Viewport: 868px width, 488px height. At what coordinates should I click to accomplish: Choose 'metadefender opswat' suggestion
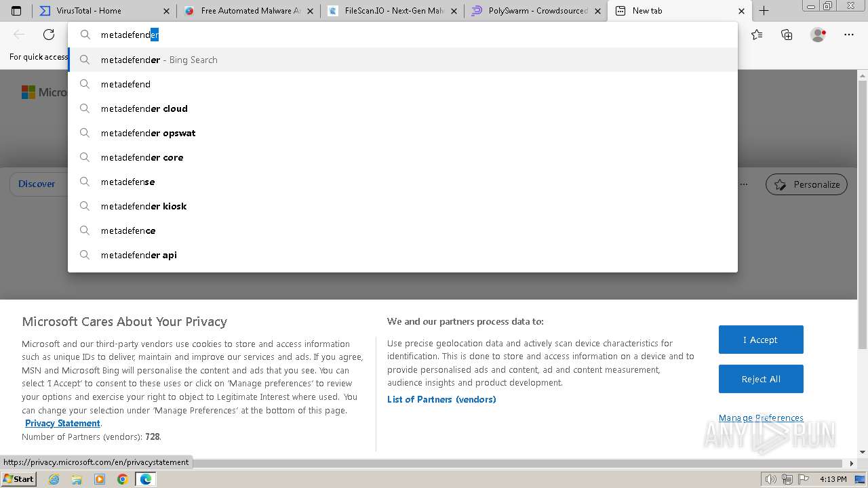pos(403,133)
